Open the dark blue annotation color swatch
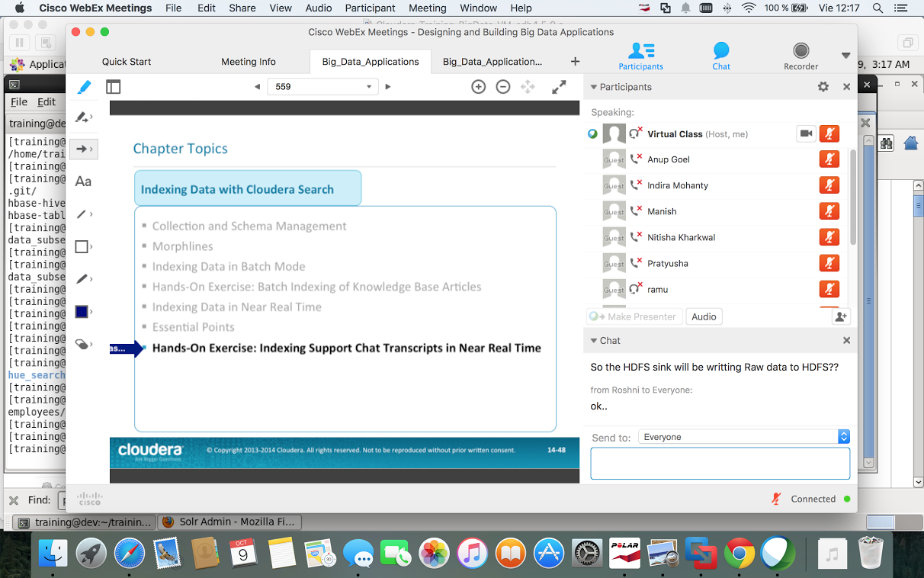 tap(82, 311)
